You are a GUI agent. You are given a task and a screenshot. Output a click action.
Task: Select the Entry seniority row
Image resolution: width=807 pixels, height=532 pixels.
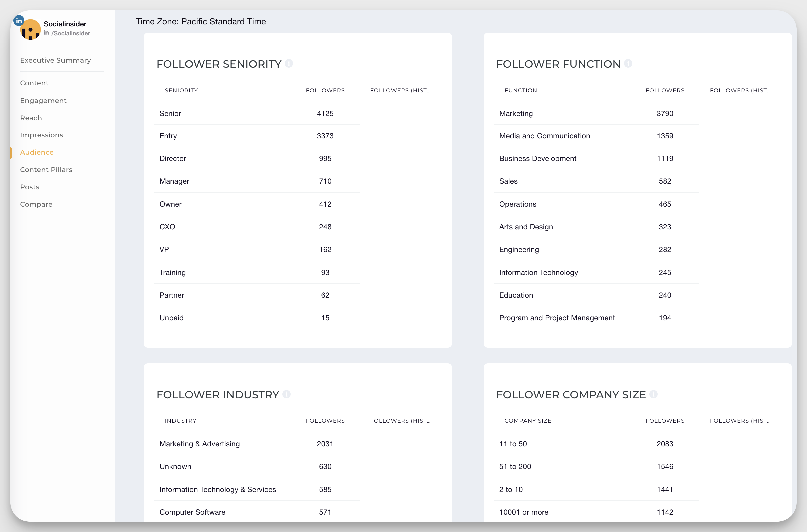click(257, 136)
